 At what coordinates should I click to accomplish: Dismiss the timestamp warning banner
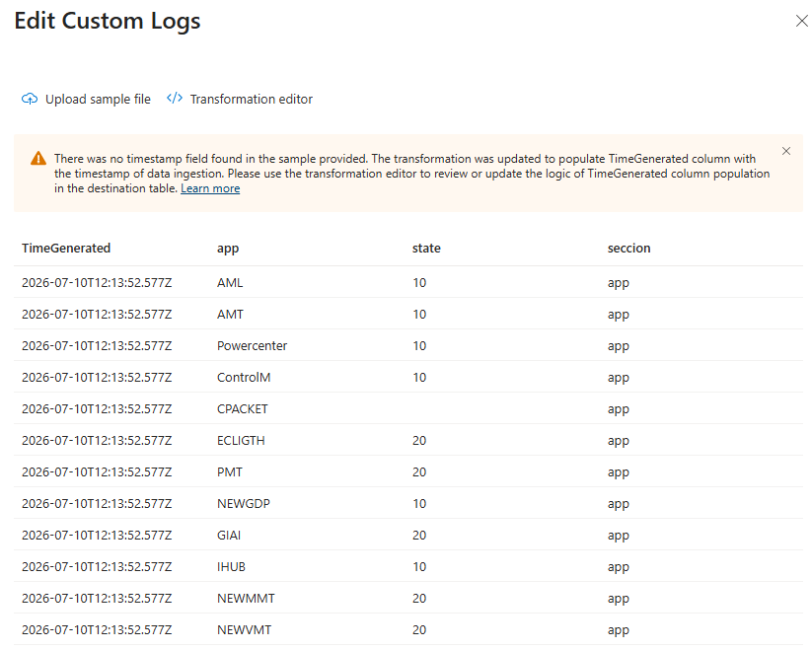pos(786,151)
